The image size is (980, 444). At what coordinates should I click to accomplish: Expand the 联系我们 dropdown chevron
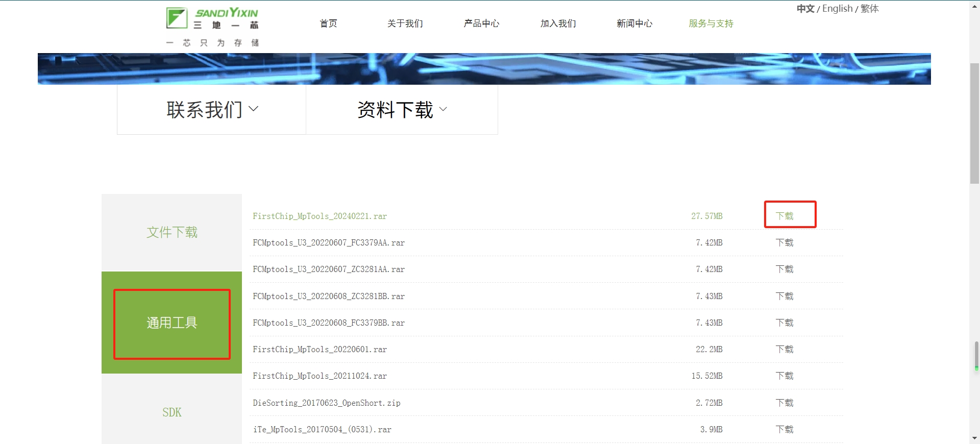254,109
